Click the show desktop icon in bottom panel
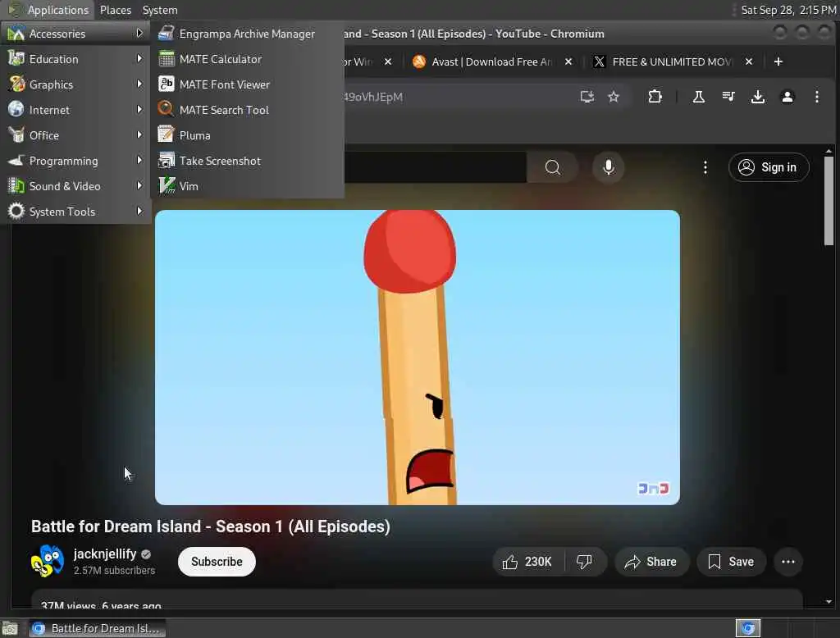840x638 pixels. pyautogui.click(x=10, y=628)
